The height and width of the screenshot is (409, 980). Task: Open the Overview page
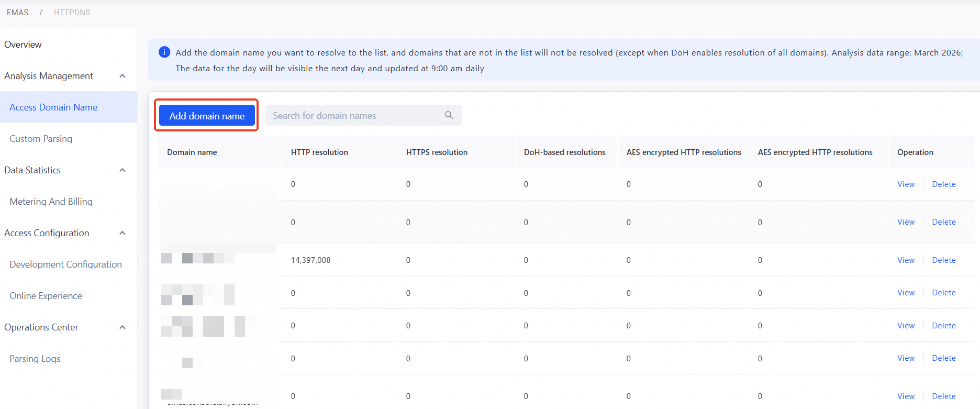[x=23, y=45]
